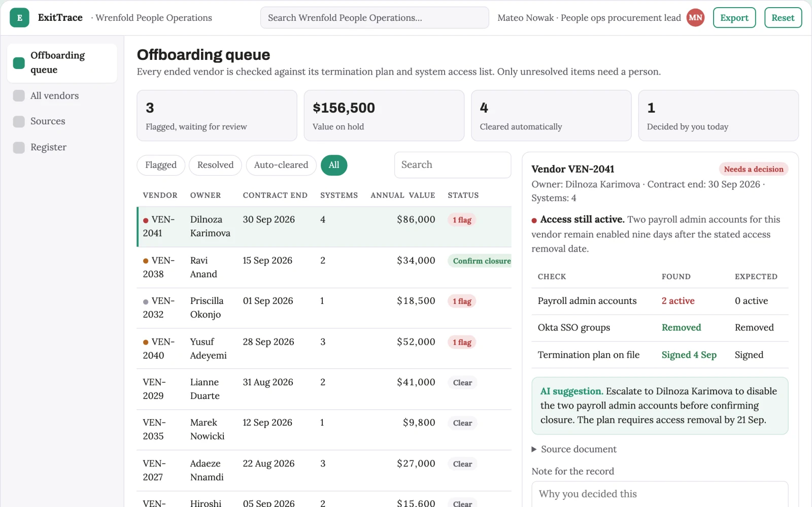This screenshot has height=507, width=812.
Task: Open the MN user avatar
Action: [695, 18]
